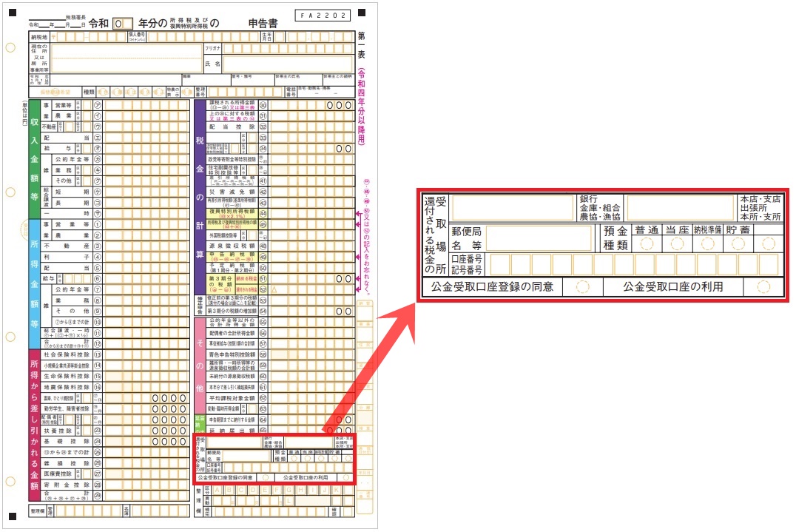
Task: Click the 現在の住所 address field
Action: tap(126, 58)
